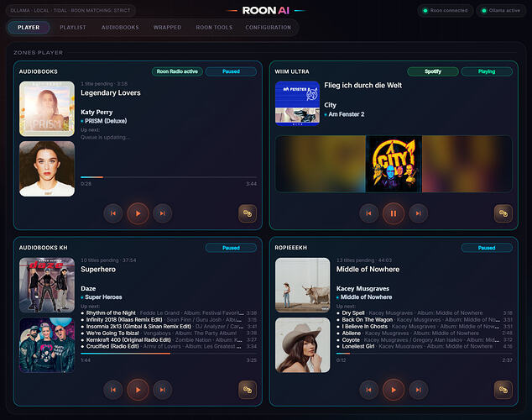The height and width of the screenshot is (420, 532).
Task: Play the Audiobooks zone track
Action: click(138, 213)
